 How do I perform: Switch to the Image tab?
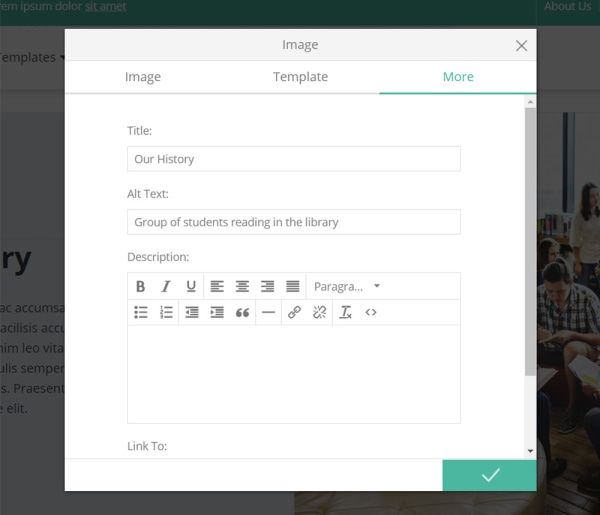pos(143,77)
